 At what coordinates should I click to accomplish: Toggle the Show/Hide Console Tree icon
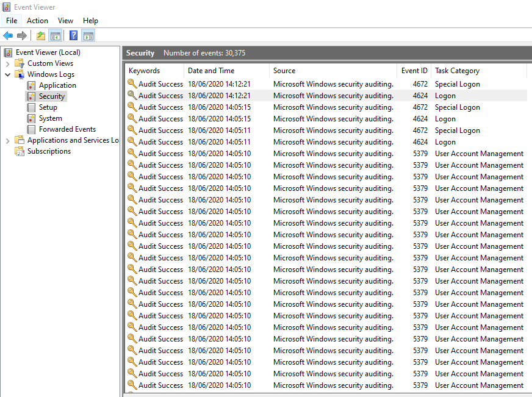(56, 35)
